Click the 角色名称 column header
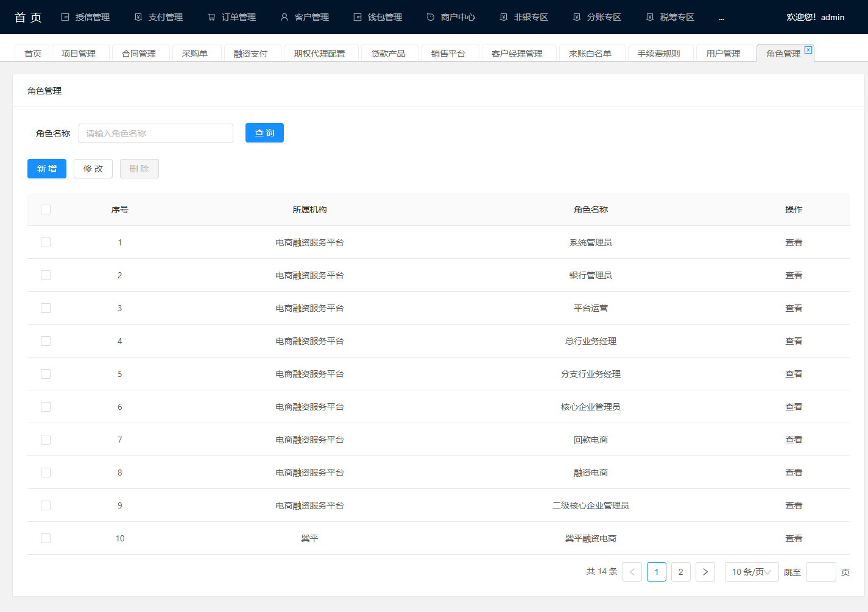 pyautogui.click(x=591, y=209)
